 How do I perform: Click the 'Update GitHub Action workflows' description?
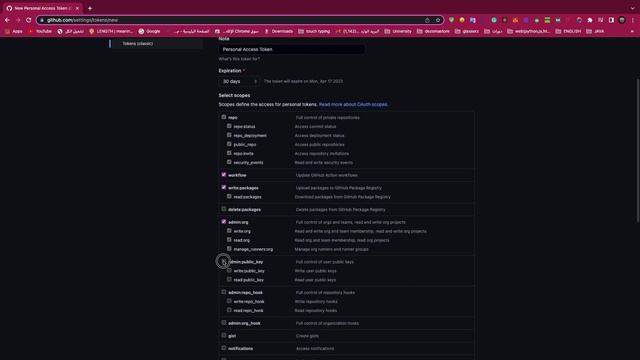coord(327,175)
